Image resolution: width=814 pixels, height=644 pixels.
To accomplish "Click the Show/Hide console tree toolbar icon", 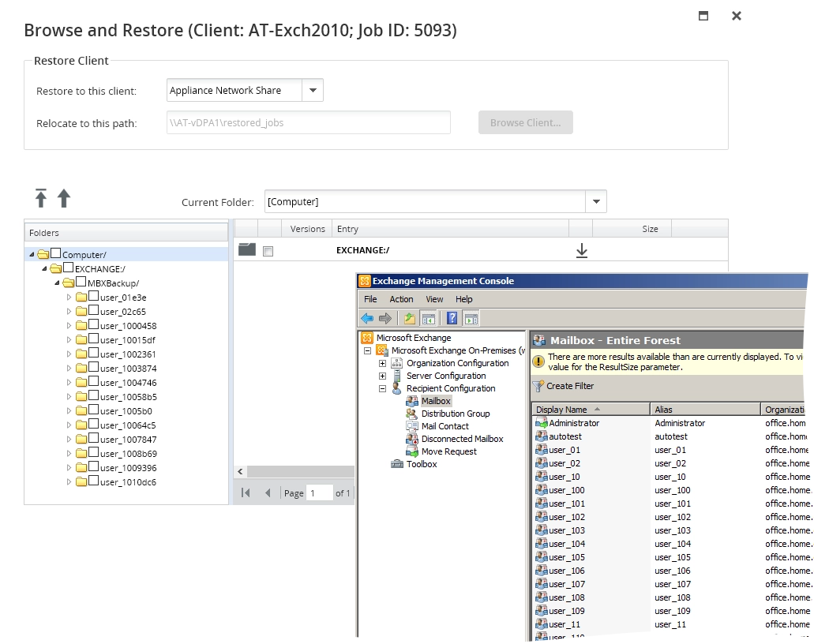I will (x=428, y=318).
